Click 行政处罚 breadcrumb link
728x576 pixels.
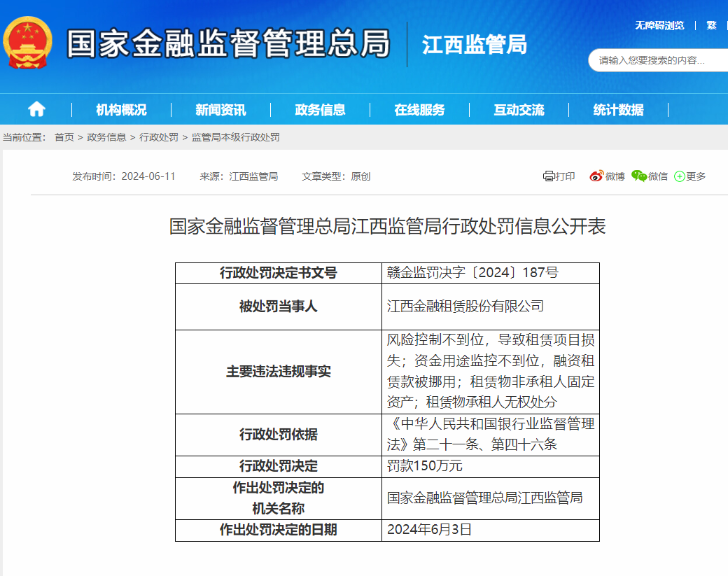tap(159, 137)
